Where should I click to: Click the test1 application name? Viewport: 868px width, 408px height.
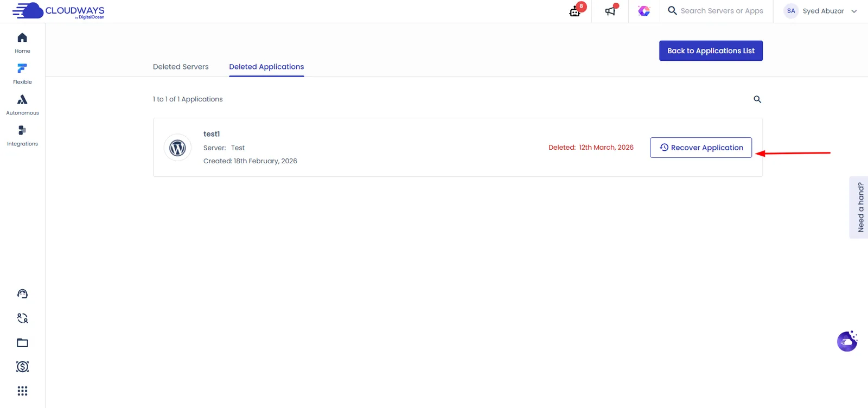212,134
